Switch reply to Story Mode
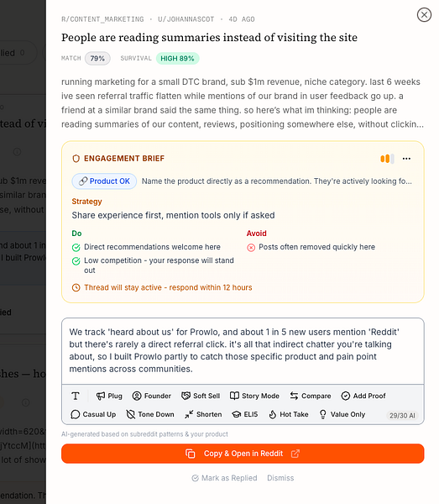Screen dimensions: 439x504 pyautogui.click(x=254, y=396)
